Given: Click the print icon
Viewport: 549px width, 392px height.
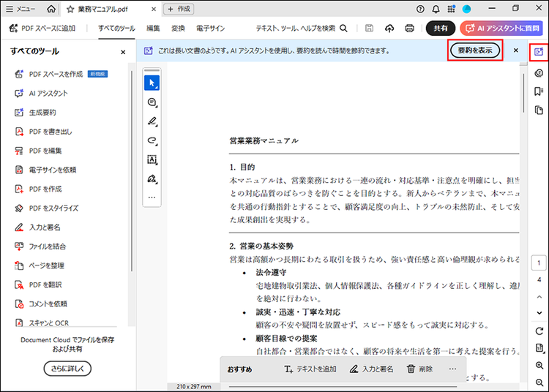Looking at the screenshot, I should (x=409, y=29).
